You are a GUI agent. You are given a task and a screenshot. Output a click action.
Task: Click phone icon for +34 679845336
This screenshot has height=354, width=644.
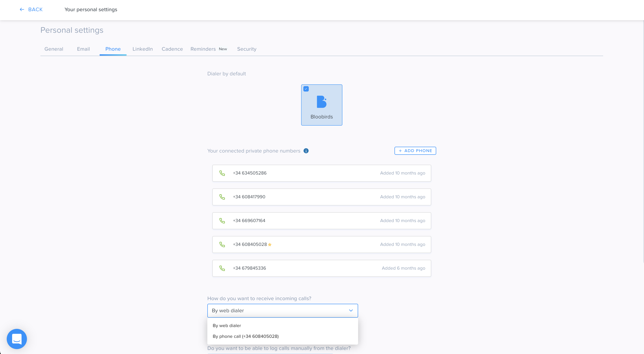click(222, 268)
